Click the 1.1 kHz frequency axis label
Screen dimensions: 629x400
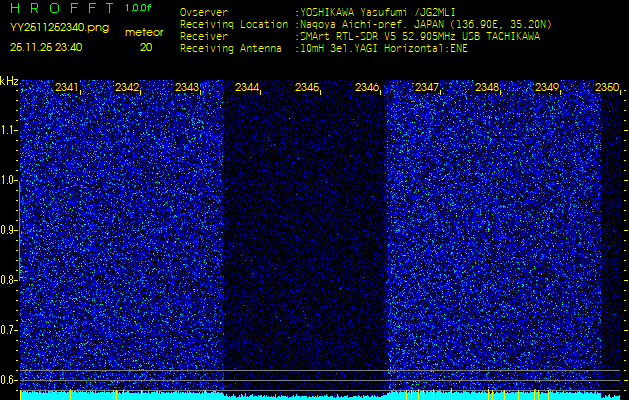8,130
